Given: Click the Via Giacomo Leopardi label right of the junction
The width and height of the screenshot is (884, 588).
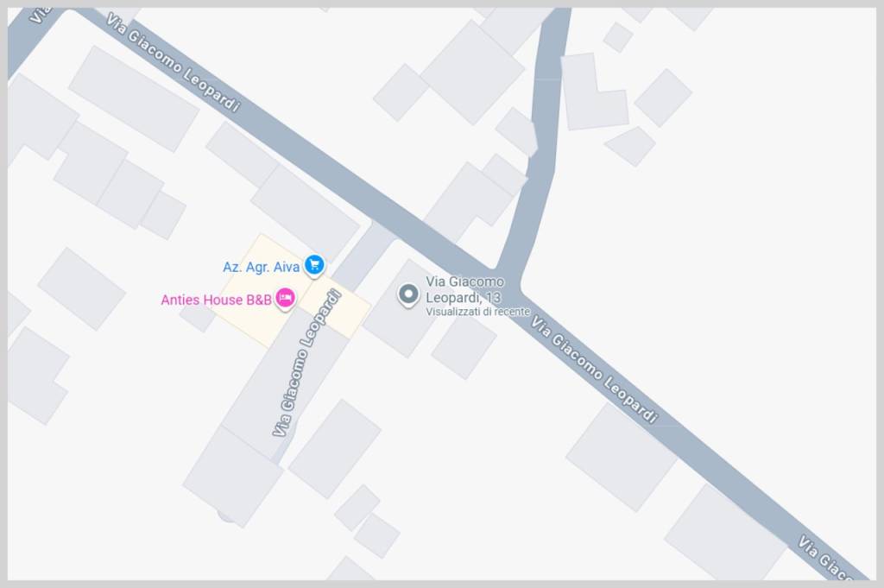Looking at the screenshot, I should tap(595, 370).
